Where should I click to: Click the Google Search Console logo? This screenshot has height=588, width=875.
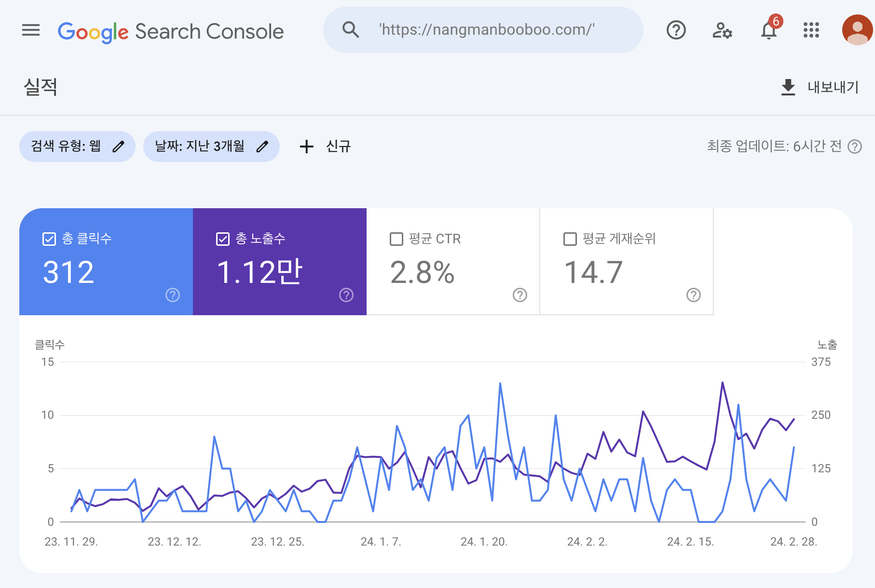[x=171, y=32]
